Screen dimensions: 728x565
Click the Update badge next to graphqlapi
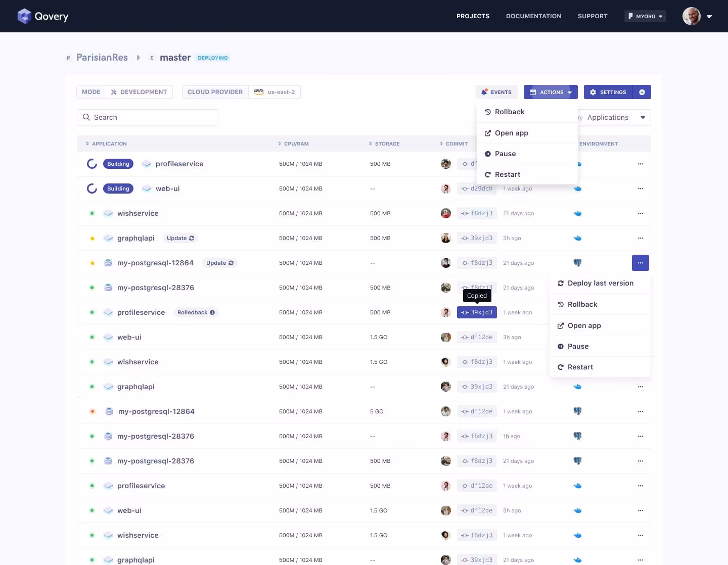[x=180, y=238]
